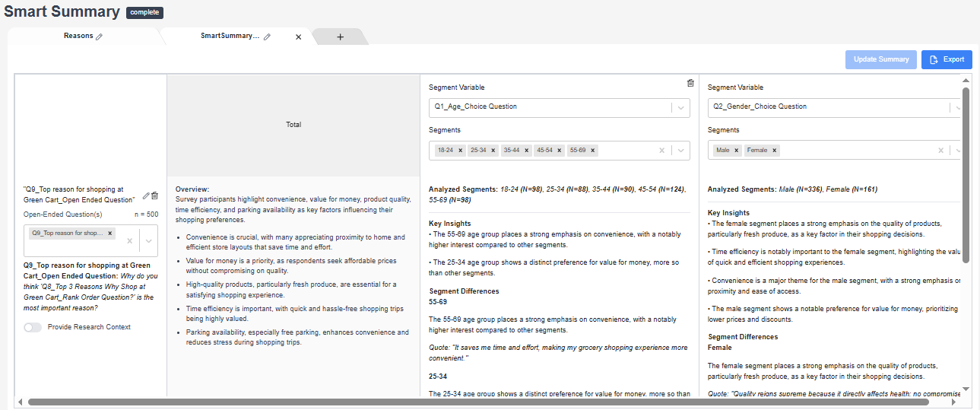This screenshot has height=410, width=980.
Task: Expand Q1_Age segment variable dropdown
Action: pos(680,107)
